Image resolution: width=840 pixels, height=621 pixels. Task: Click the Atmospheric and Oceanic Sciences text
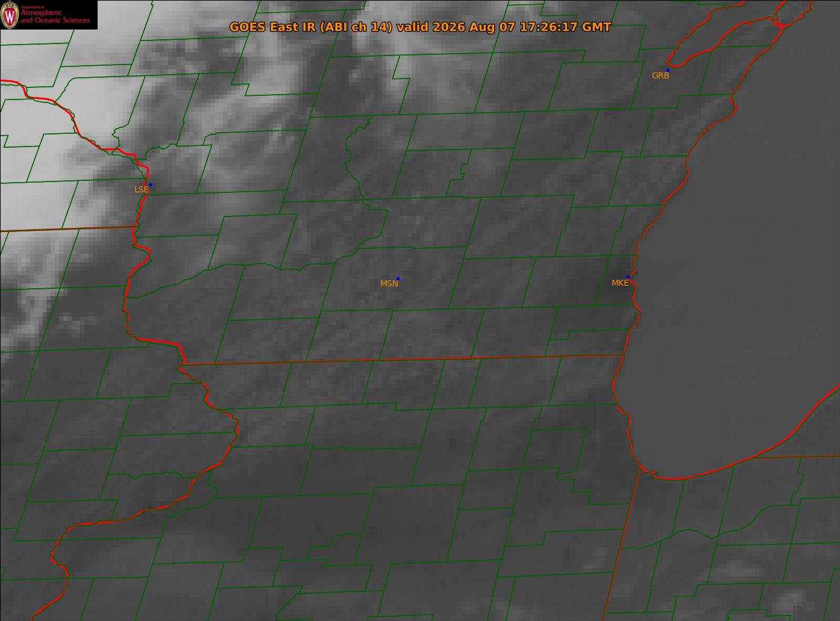tap(55, 17)
